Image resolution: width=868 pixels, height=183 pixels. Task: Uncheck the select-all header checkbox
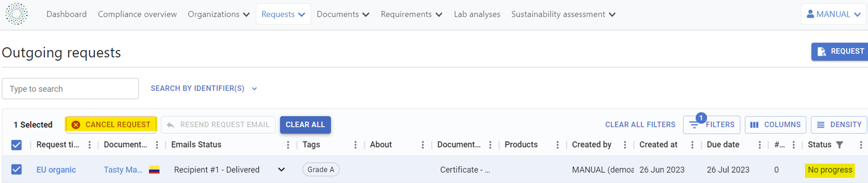16,145
